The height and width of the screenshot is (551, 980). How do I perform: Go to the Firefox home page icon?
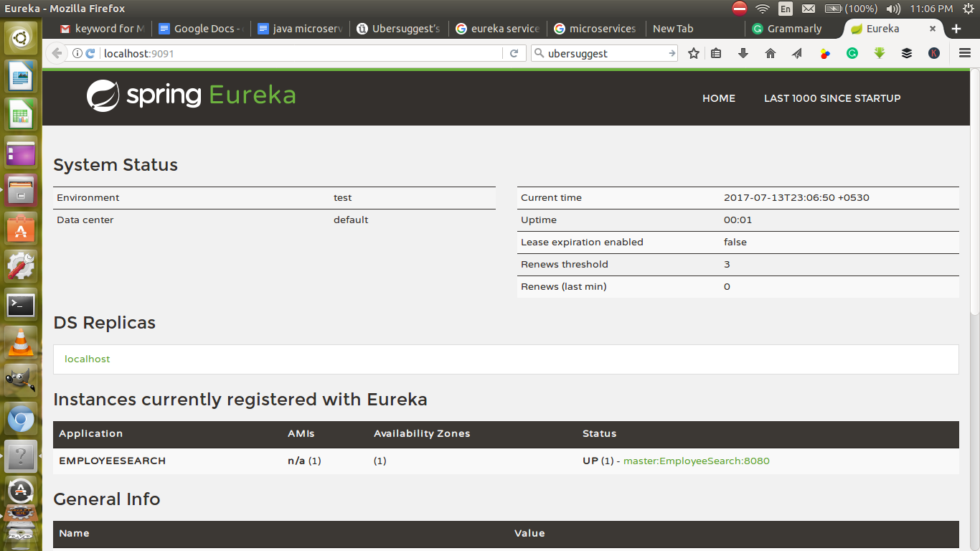[771, 53]
